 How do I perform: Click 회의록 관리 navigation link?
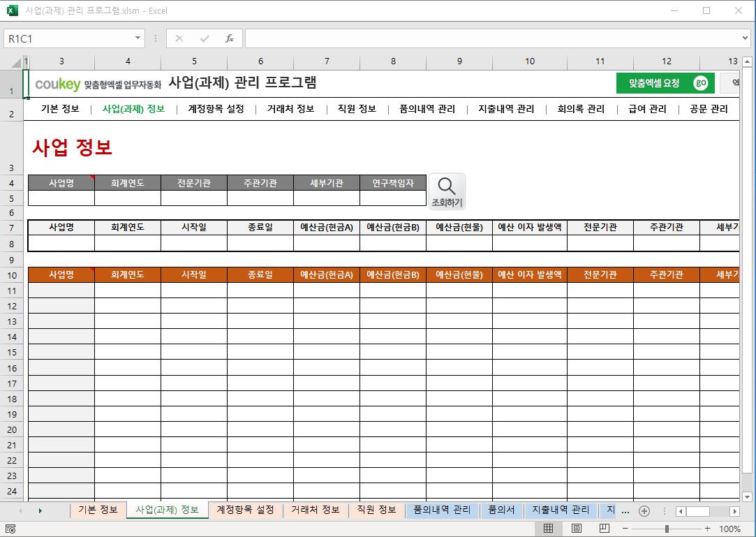[x=581, y=109]
